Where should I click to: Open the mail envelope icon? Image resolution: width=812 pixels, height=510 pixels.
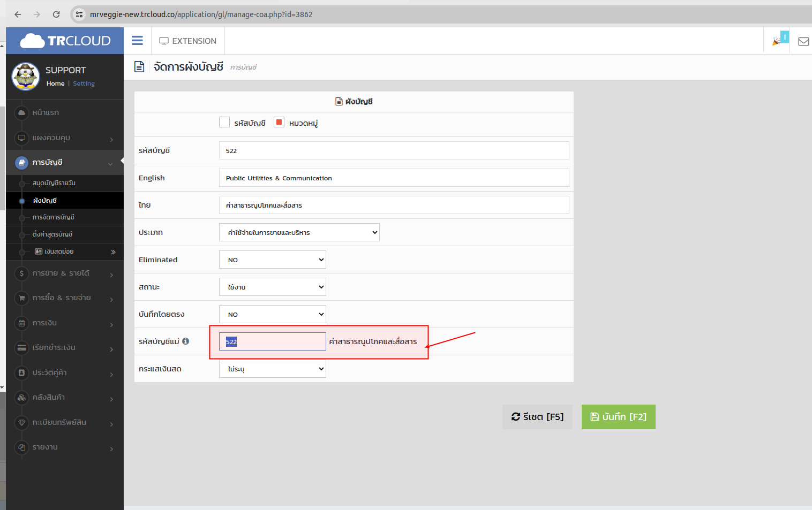coord(803,41)
